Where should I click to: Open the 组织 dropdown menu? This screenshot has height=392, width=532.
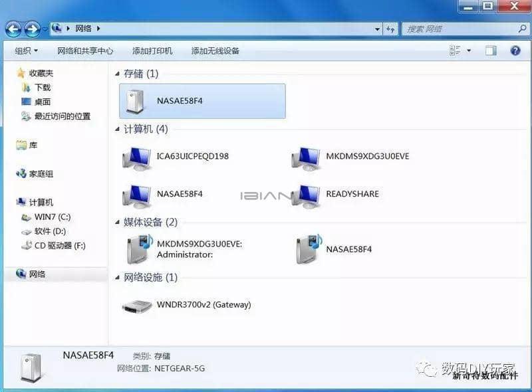click(x=27, y=50)
